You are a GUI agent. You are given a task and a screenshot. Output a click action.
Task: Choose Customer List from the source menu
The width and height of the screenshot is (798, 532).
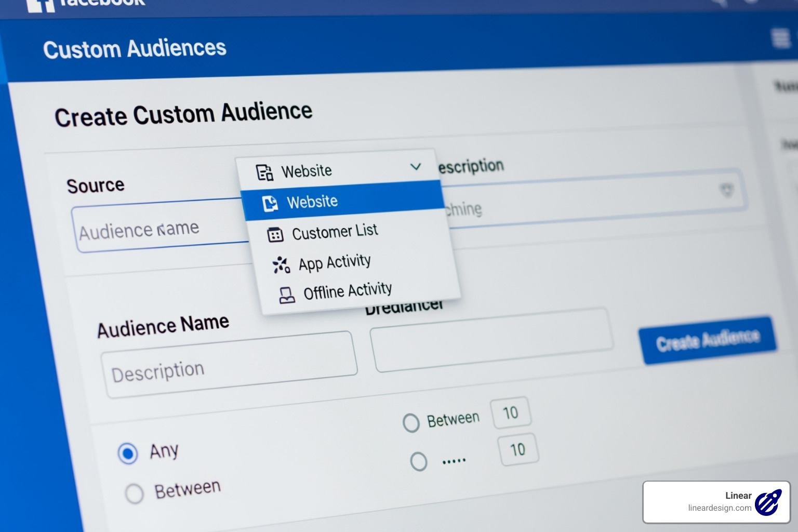(335, 232)
